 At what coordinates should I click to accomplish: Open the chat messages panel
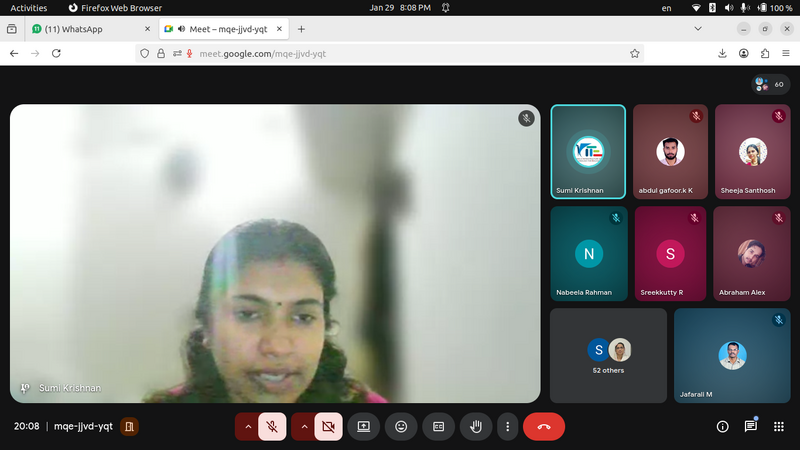750,427
